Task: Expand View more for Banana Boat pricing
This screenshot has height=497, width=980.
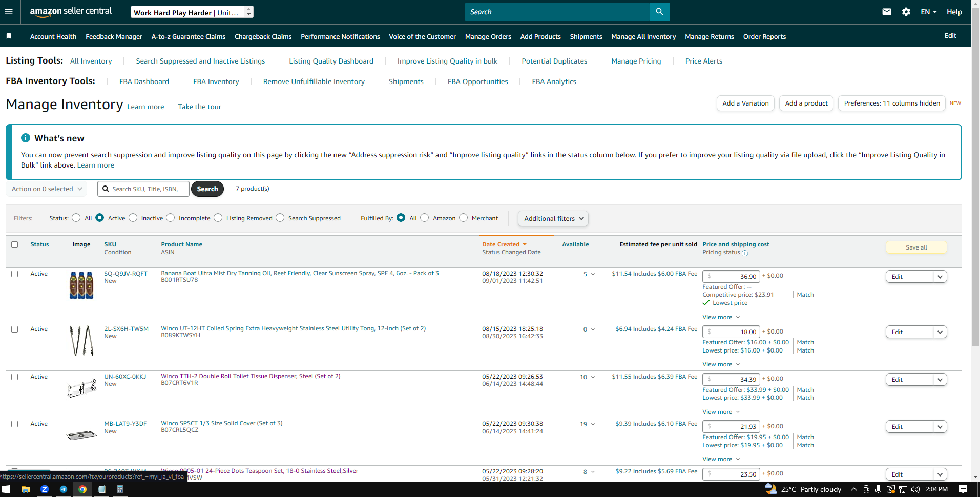Action: [721, 317]
